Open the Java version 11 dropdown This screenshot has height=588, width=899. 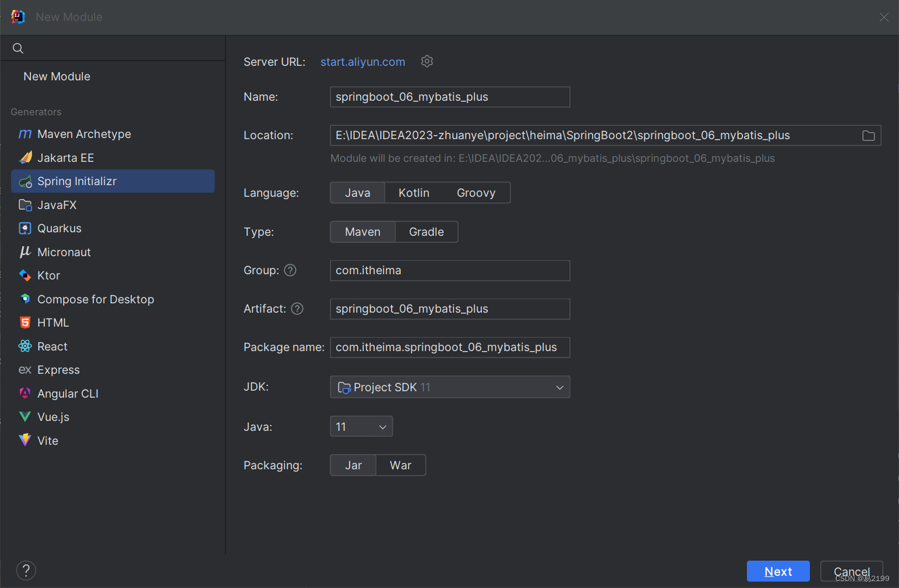click(361, 427)
